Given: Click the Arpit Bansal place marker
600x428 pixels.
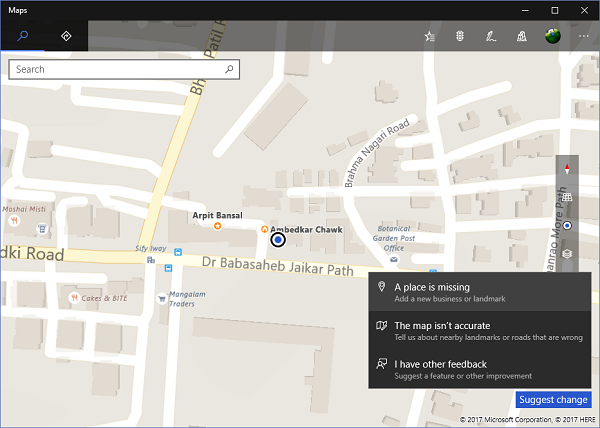Looking at the screenshot, I should pyautogui.click(x=217, y=226).
